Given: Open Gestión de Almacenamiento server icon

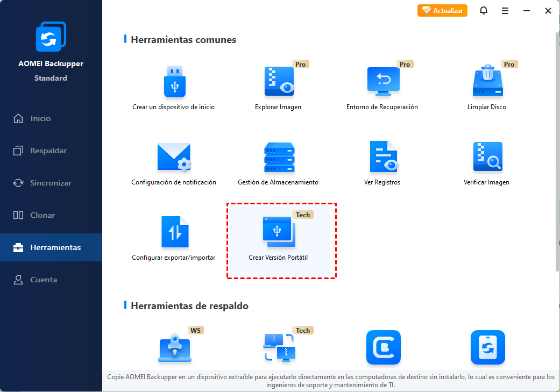Looking at the screenshot, I should point(279,157).
